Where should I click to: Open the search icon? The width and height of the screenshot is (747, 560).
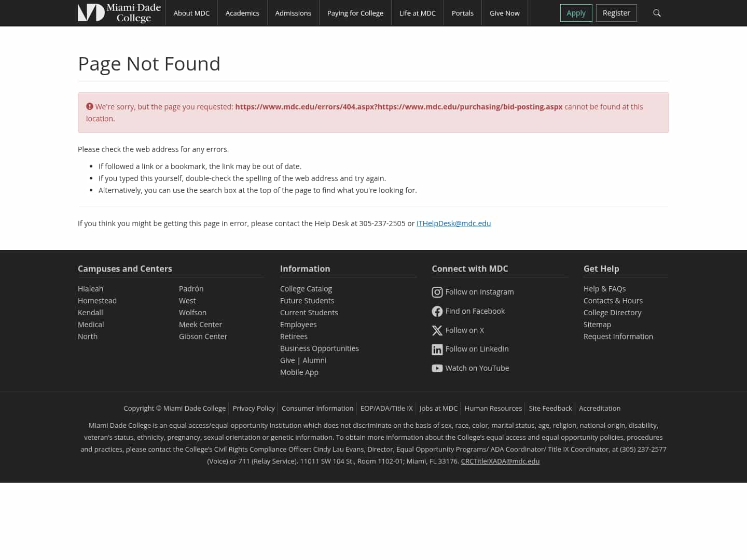(657, 13)
